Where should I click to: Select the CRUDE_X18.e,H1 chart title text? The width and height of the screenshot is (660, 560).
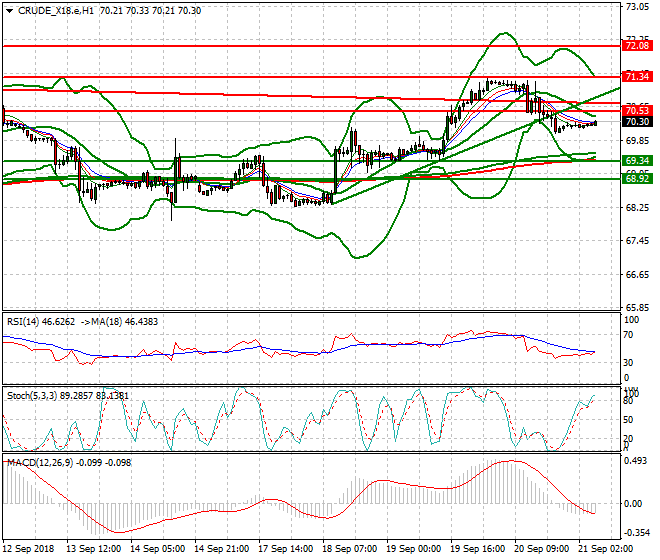(57, 10)
